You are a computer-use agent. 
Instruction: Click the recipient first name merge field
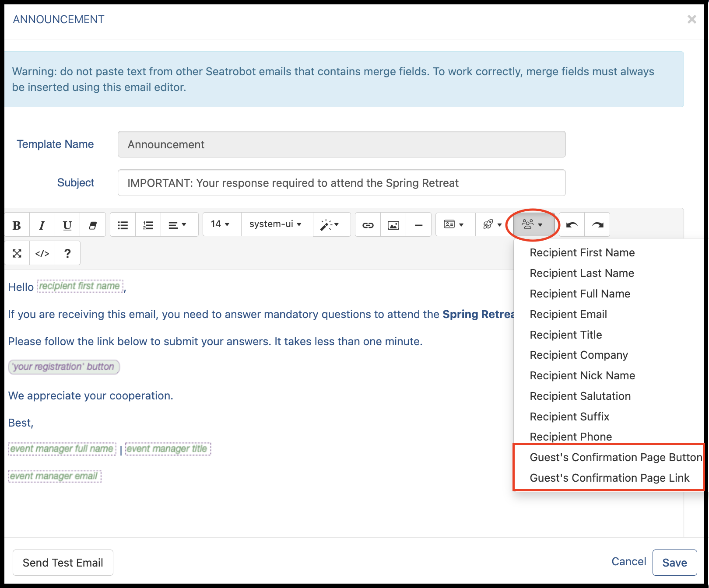[x=80, y=286]
